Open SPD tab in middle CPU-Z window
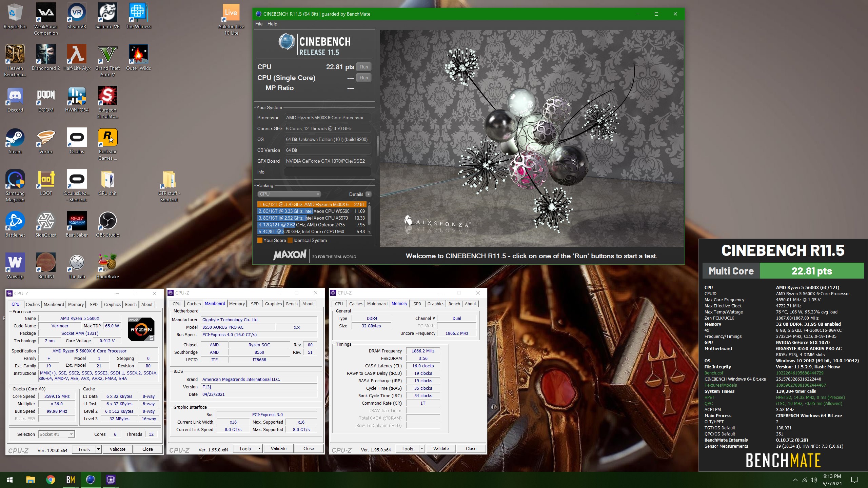The height and width of the screenshot is (488, 868). point(255,304)
